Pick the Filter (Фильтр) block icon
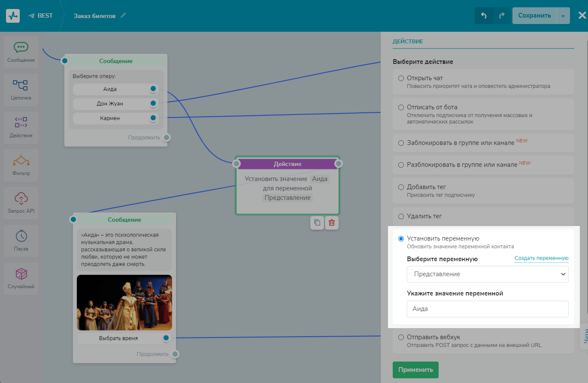Viewport: 588px width, 383px height. click(x=21, y=165)
